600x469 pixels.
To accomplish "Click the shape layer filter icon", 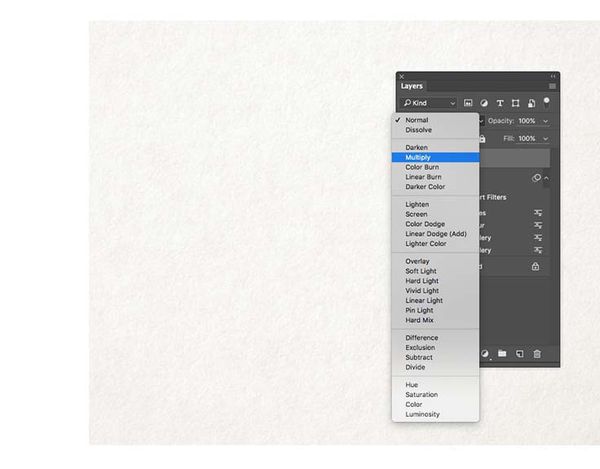I will pos(516,103).
